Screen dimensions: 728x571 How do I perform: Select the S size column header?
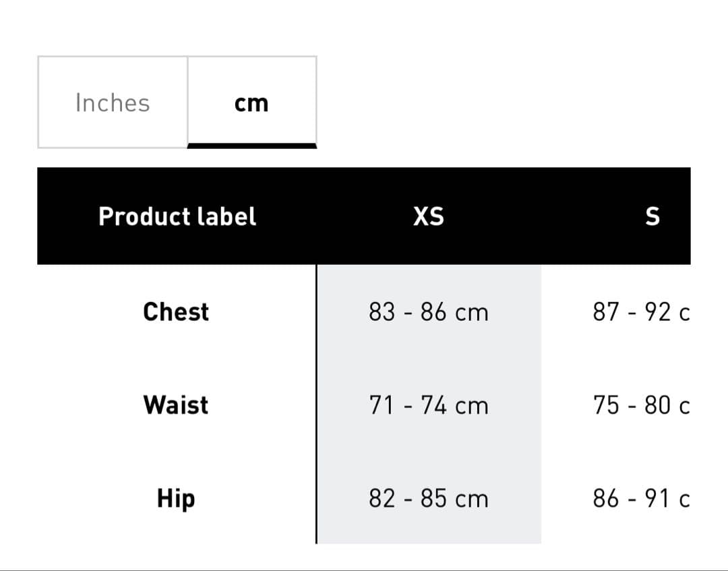[652, 216]
